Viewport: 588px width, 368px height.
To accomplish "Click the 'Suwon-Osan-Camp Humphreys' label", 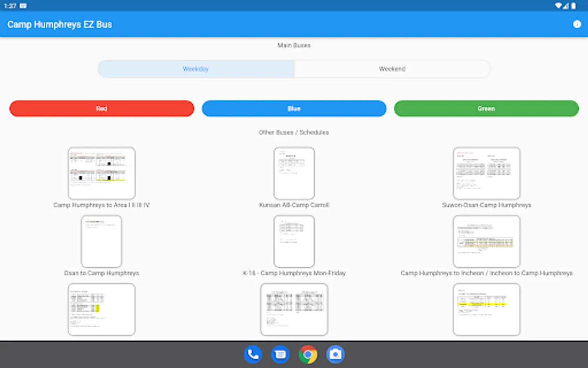I will 486,205.
